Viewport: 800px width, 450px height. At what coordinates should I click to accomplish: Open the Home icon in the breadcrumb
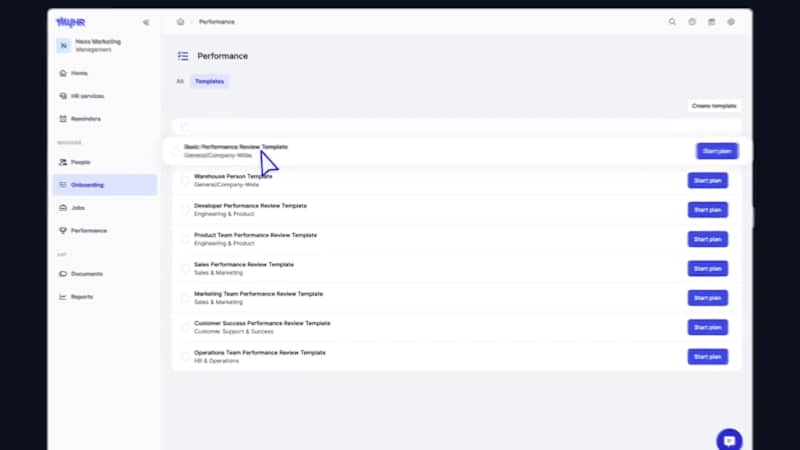pyautogui.click(x=180, y=22)
